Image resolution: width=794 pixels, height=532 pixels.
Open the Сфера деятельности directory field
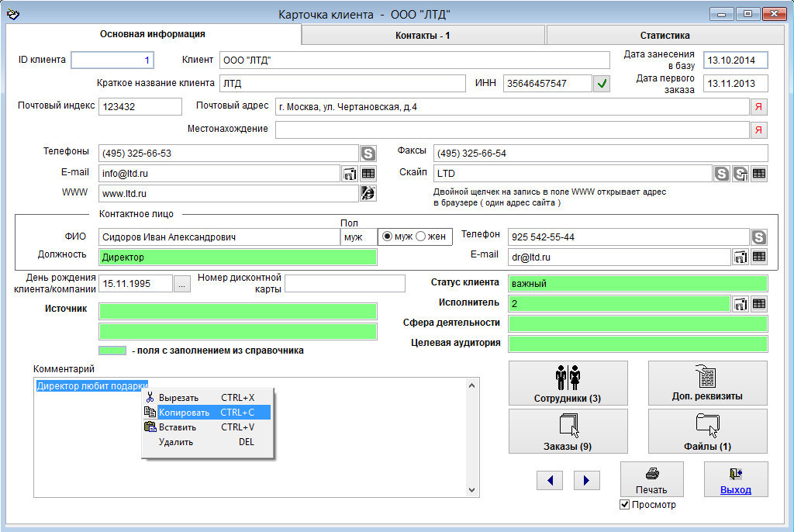637,323
